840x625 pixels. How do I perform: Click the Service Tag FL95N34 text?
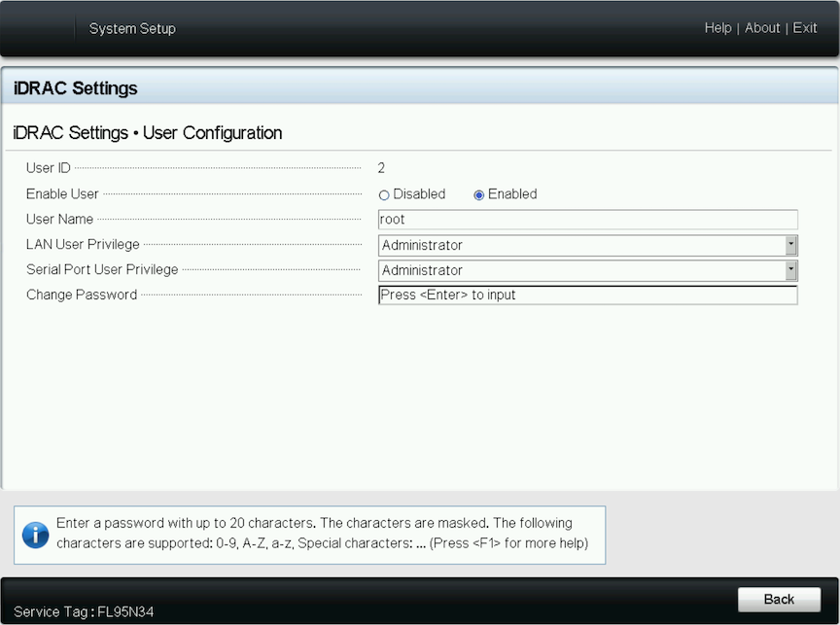pos(84,611)
